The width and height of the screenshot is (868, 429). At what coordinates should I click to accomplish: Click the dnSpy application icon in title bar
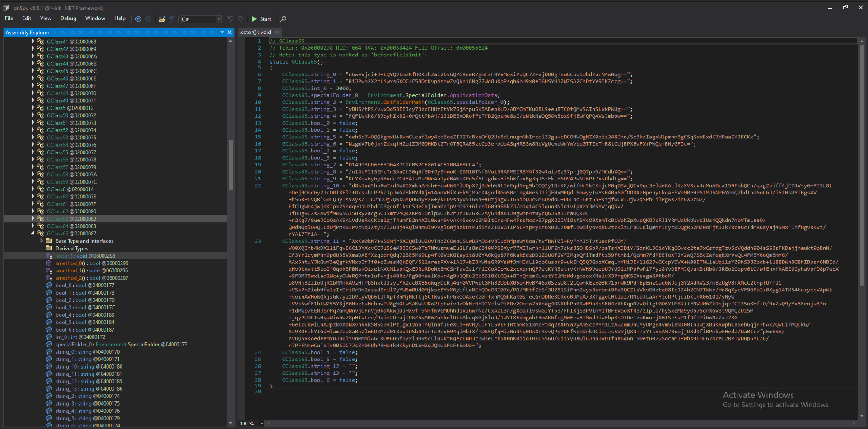pos(6,8)
